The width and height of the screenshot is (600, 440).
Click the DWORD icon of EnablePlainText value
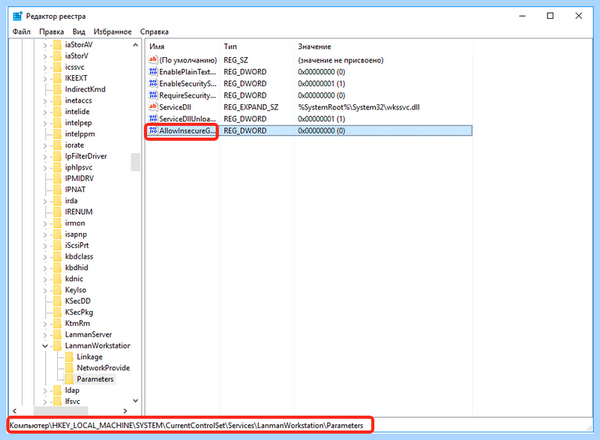click(153, 72)
